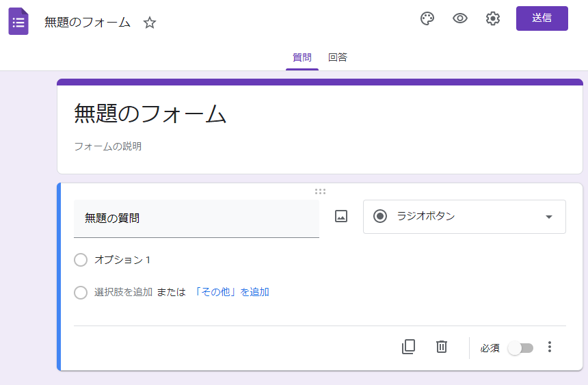Click 選択肢を追加 to add an option
588x385 pixels.
pos(123,292)
